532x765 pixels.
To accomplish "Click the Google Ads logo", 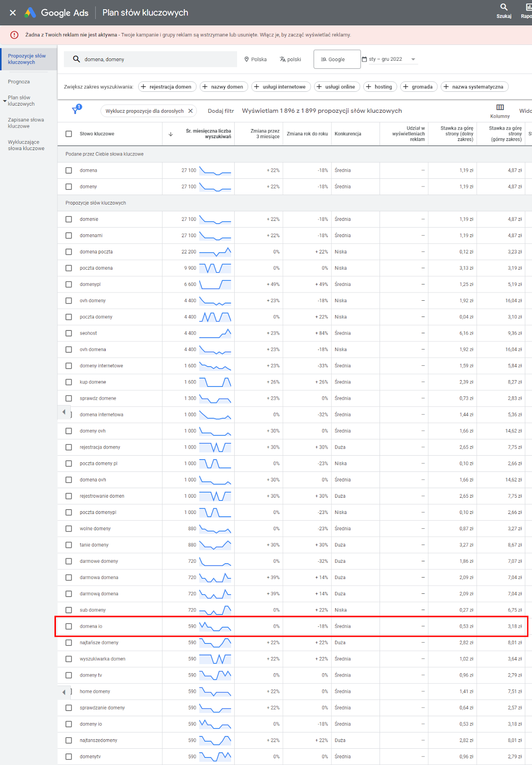I will click(x=31, y=13).
